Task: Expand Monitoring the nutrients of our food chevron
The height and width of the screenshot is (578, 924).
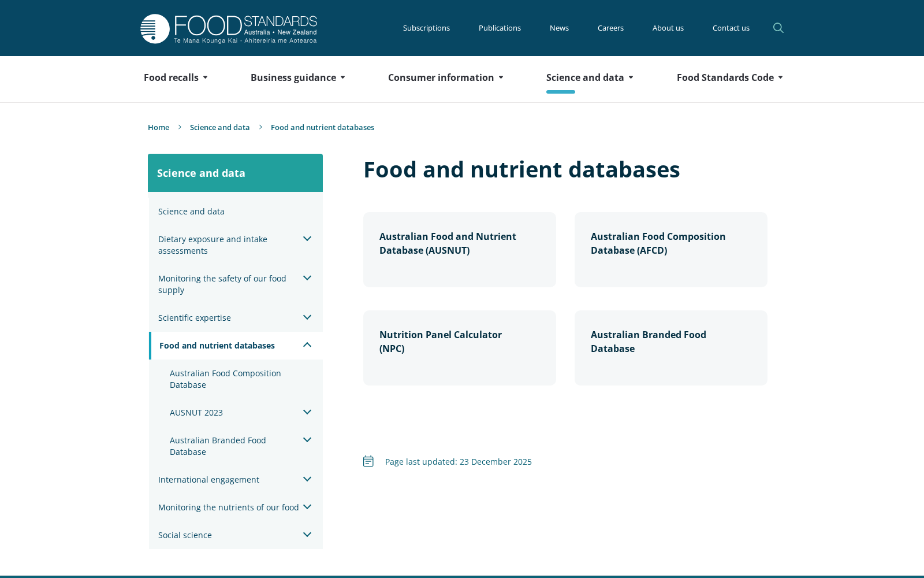Action: point(307,507)
